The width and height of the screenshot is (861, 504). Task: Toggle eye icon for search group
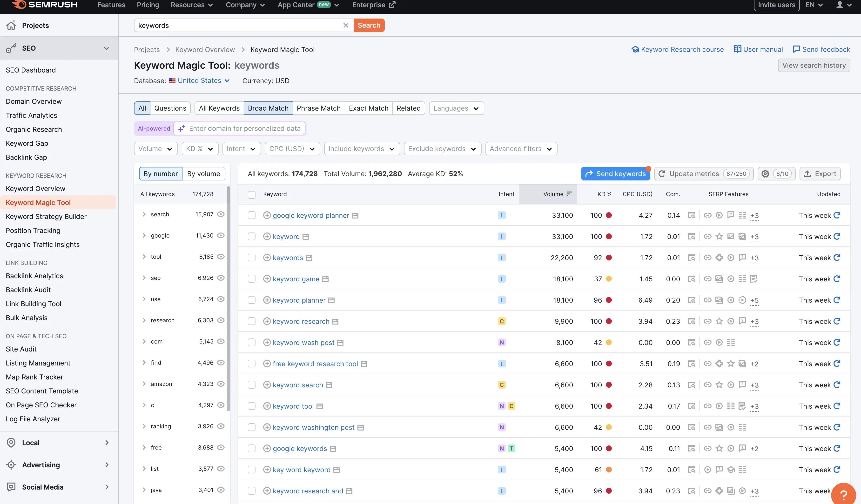pyautogui.click(x=221, y=214)
